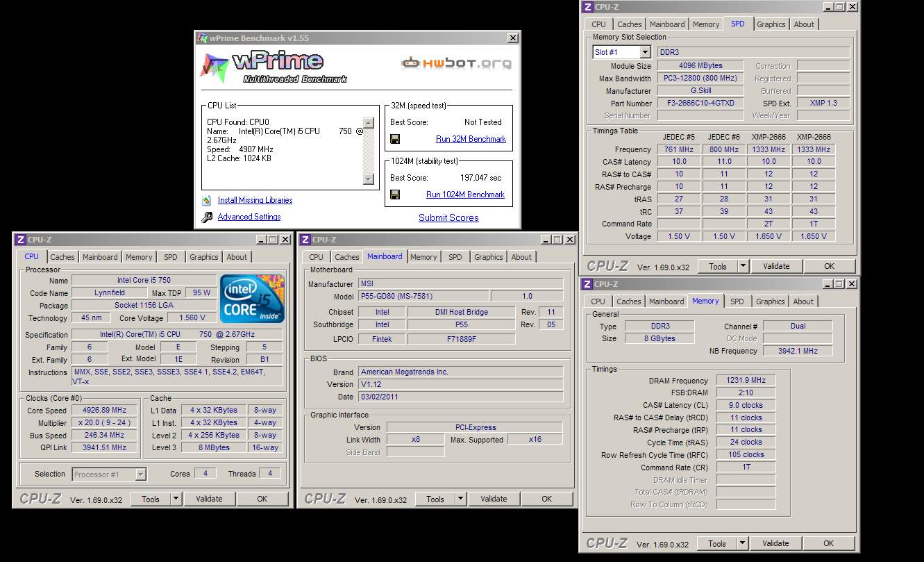Image resolution: width=924 pixels, height=562 pixels.
Task: Click OK button in Memory window
Action: [828, 543]
